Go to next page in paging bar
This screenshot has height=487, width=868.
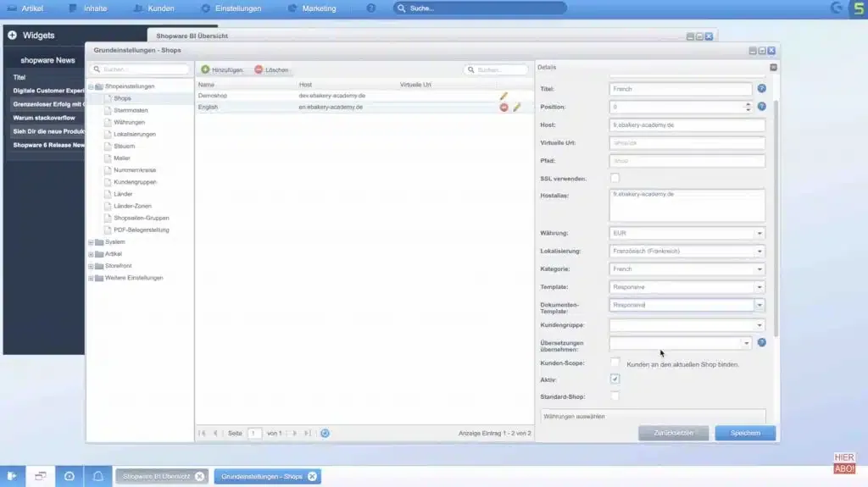[x=294, y=434]
